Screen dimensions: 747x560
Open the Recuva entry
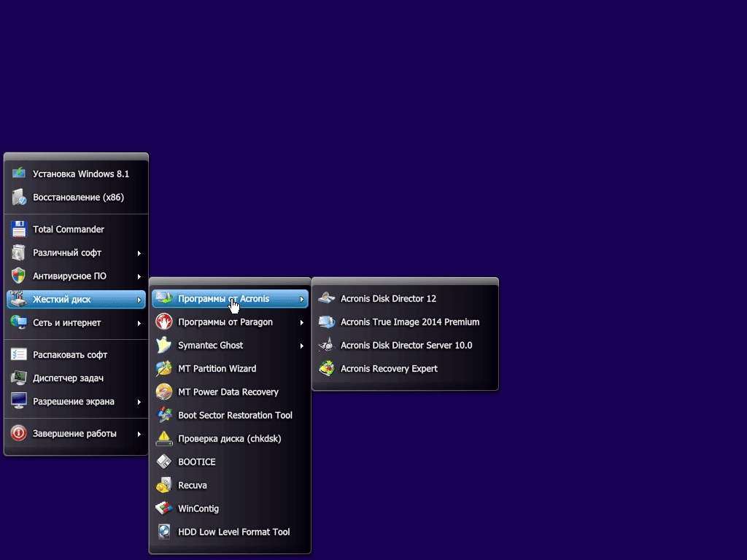230,485
